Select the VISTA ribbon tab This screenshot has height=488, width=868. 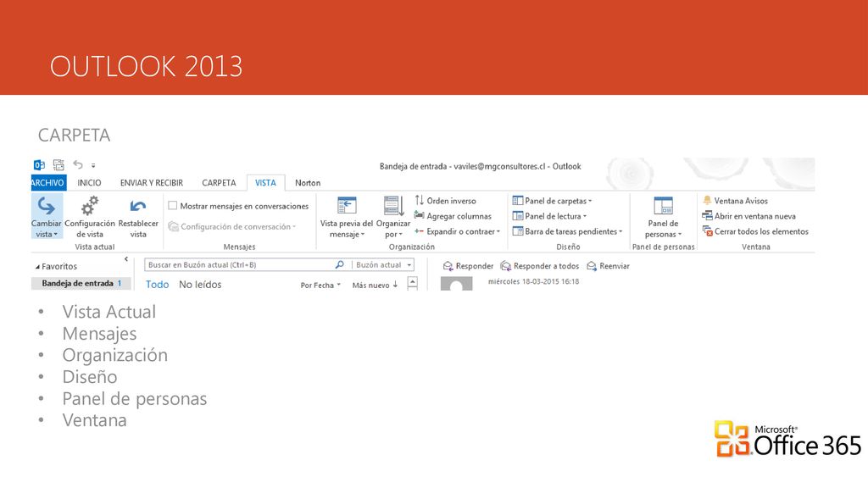coord(265,183)
